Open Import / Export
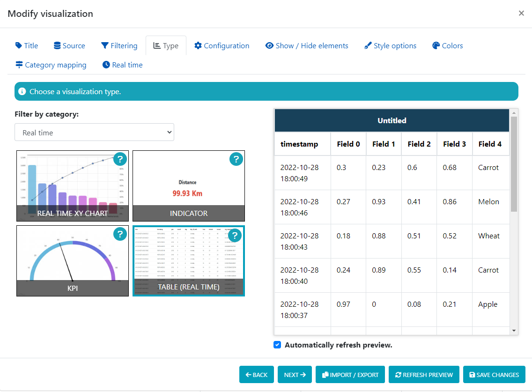 pos(350,374)
